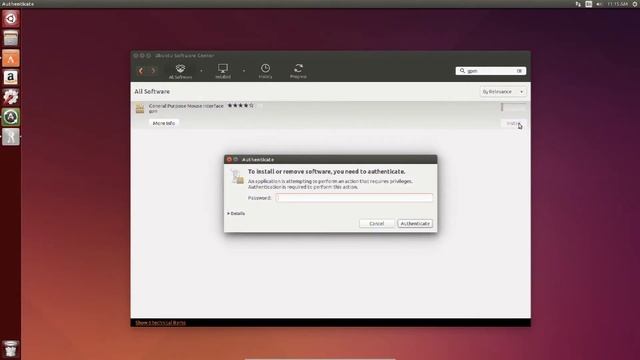This screenshot has height=360, width=640.
Task: Click the More Info button
Action: (164, 123)
